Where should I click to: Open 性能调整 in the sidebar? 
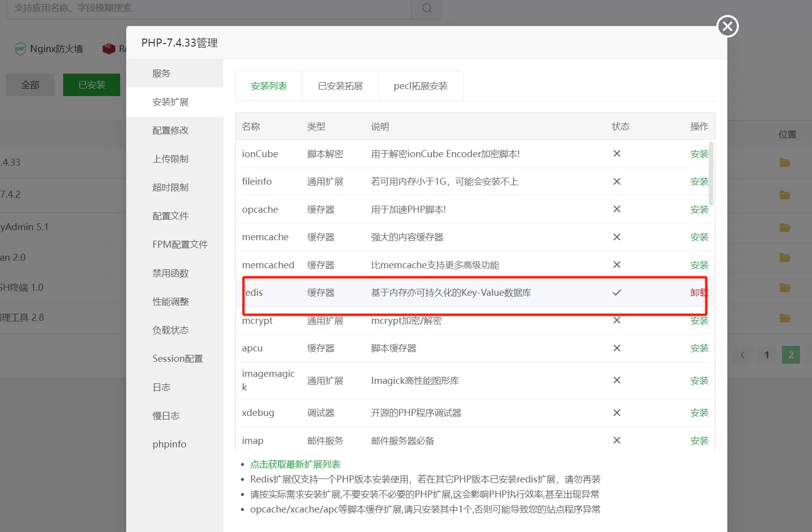175,301
